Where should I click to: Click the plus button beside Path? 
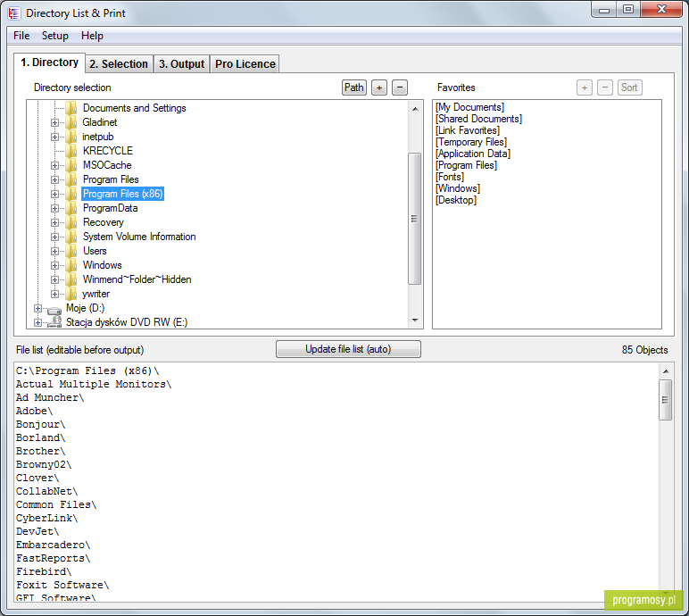(379, 87)
